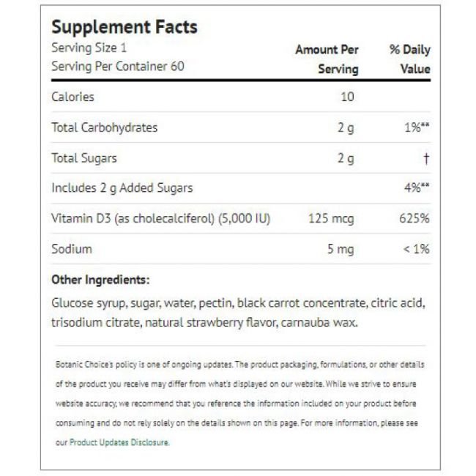
Task: Click the Calories amount of 10
Action: [x=346, y=97]
